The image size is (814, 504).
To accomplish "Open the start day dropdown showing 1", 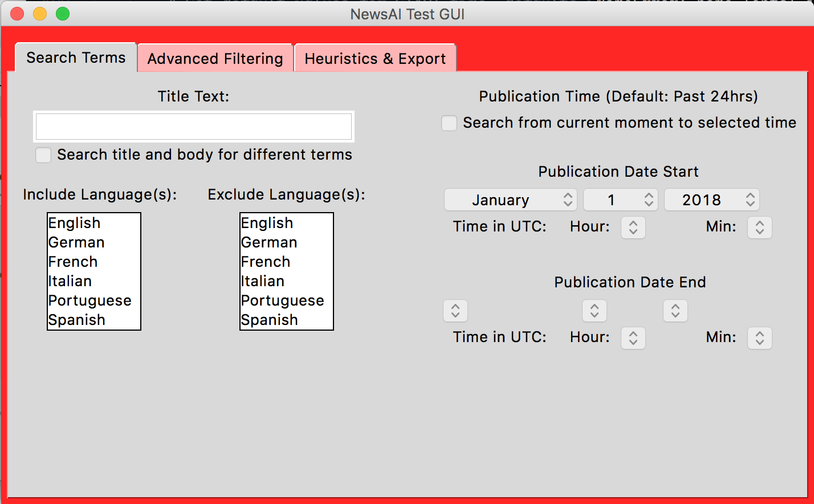I will (620, 200).
